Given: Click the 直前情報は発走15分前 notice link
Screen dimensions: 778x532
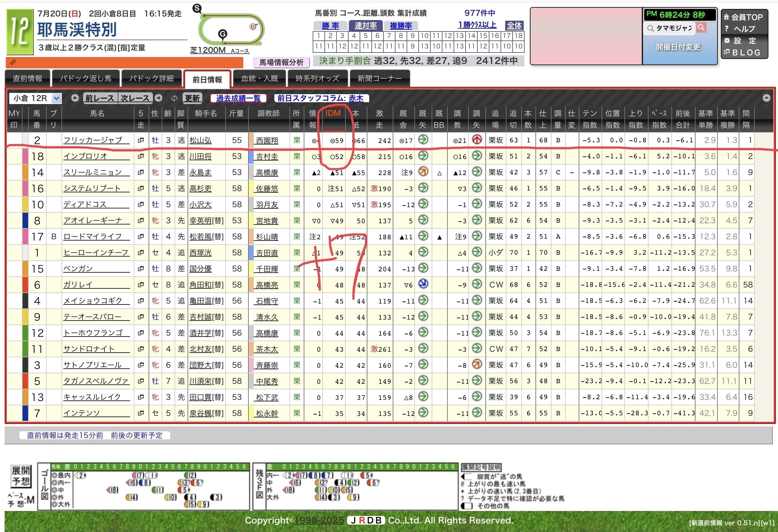Looking at the screenshot, I should (95, 435).
